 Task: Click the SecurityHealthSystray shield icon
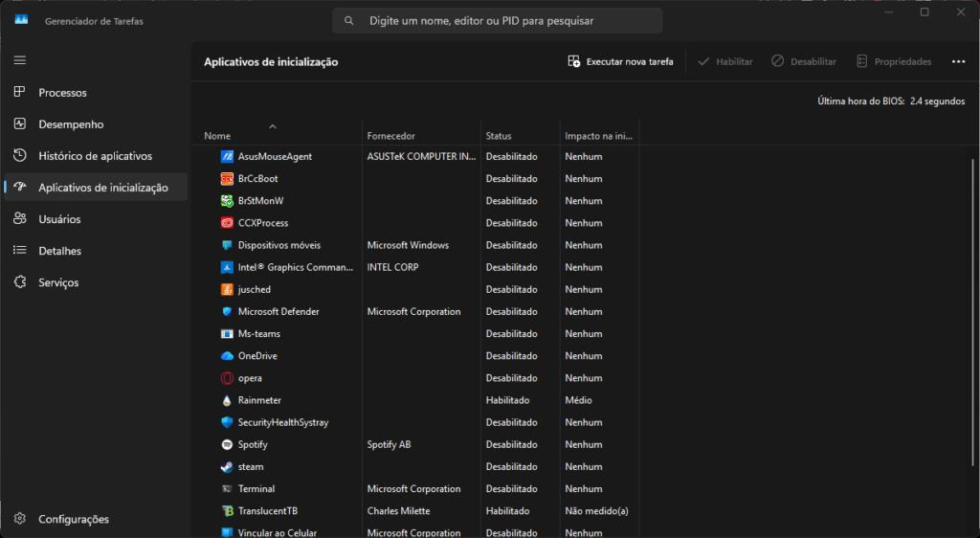227,422
